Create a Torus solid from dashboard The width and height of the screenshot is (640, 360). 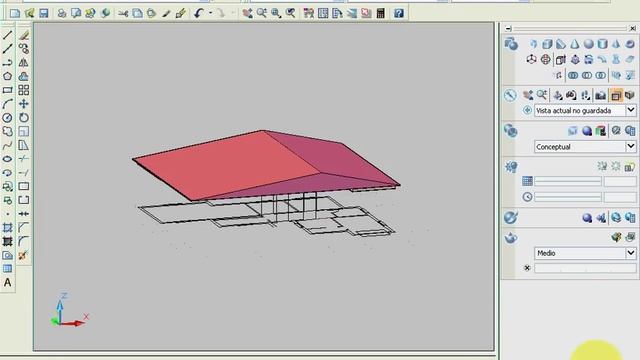(630, 44)
